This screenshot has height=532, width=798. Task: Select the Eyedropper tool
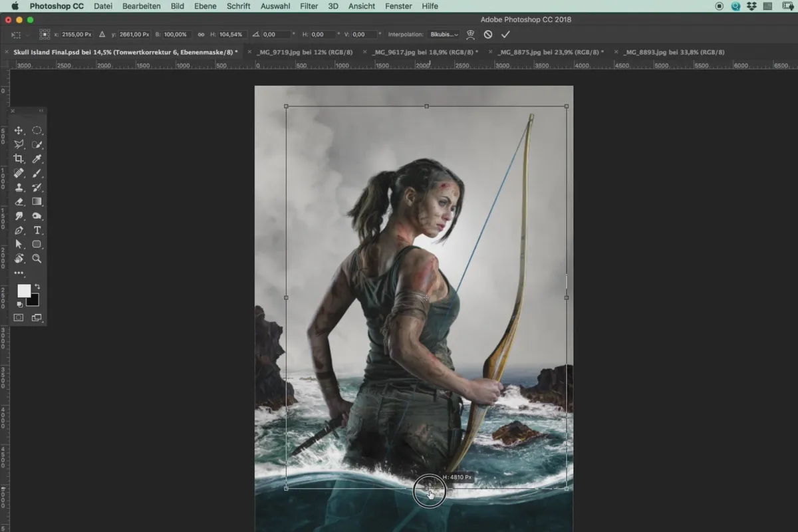coord(37,159)
